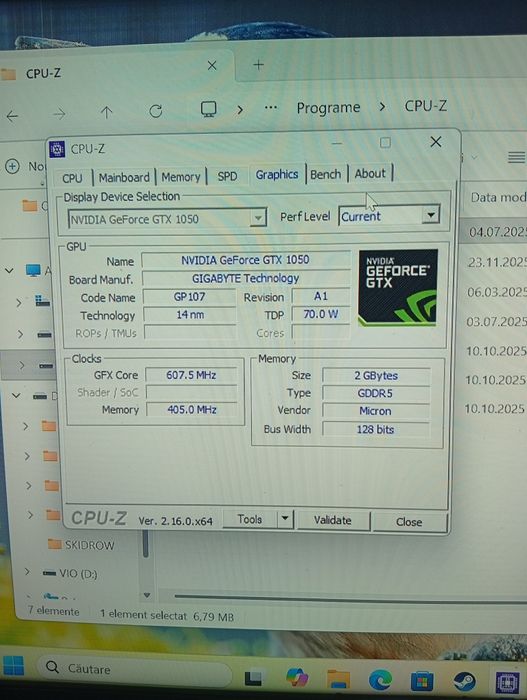Close the CPU-Z tab in File Explorer

point(212,66)
